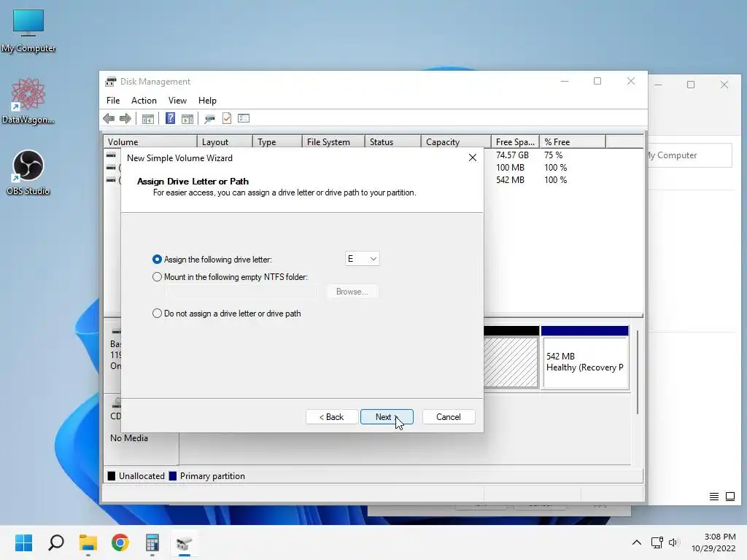Click the 74.57 GB free space cell
The height and width of the screenshot is (560, 747).
512,155
